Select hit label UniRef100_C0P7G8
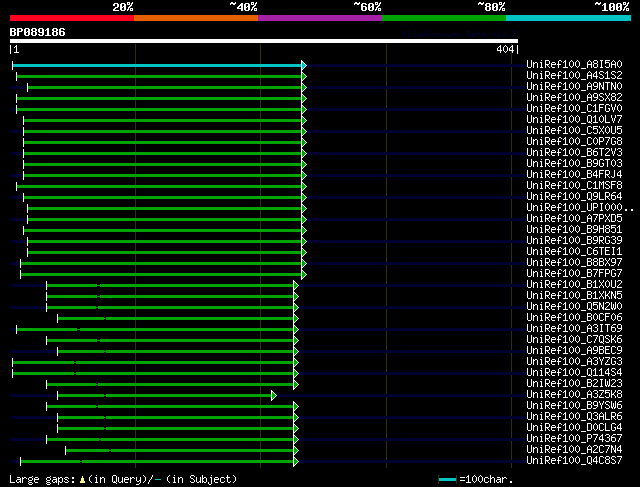This screenshot has width=640, height=487. (x=574, y=141)
